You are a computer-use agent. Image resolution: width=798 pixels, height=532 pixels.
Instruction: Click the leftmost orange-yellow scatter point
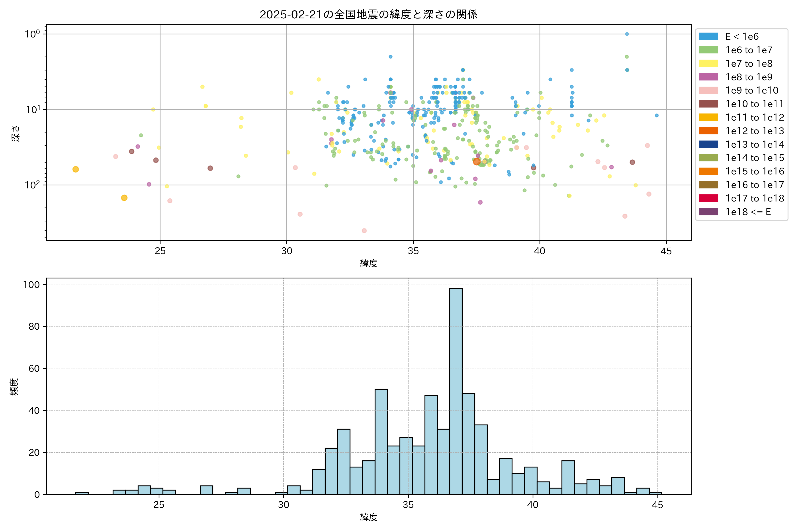[x=76, y=169]
